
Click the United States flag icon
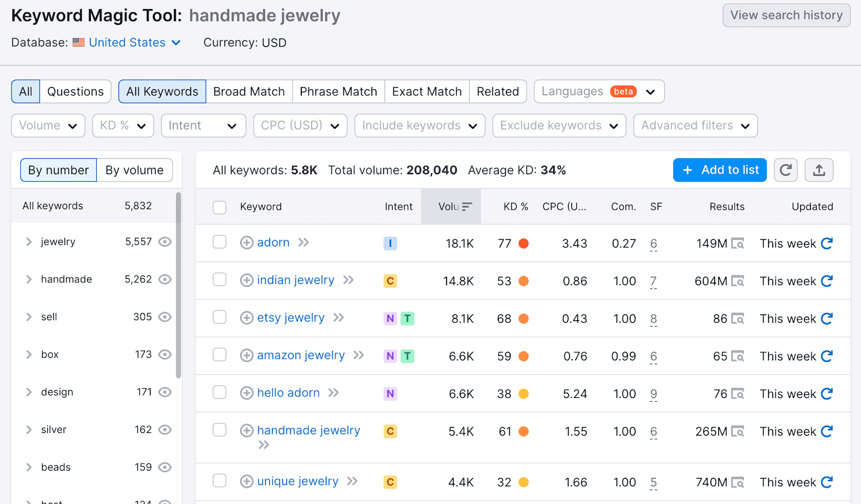[x=79, y=42]
